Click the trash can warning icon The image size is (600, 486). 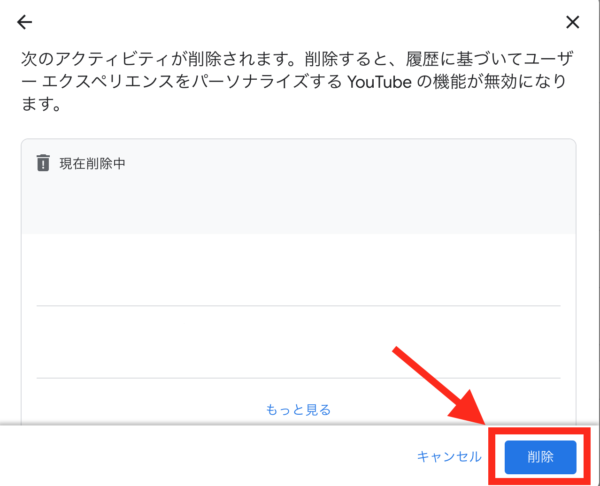pos(43,163)
